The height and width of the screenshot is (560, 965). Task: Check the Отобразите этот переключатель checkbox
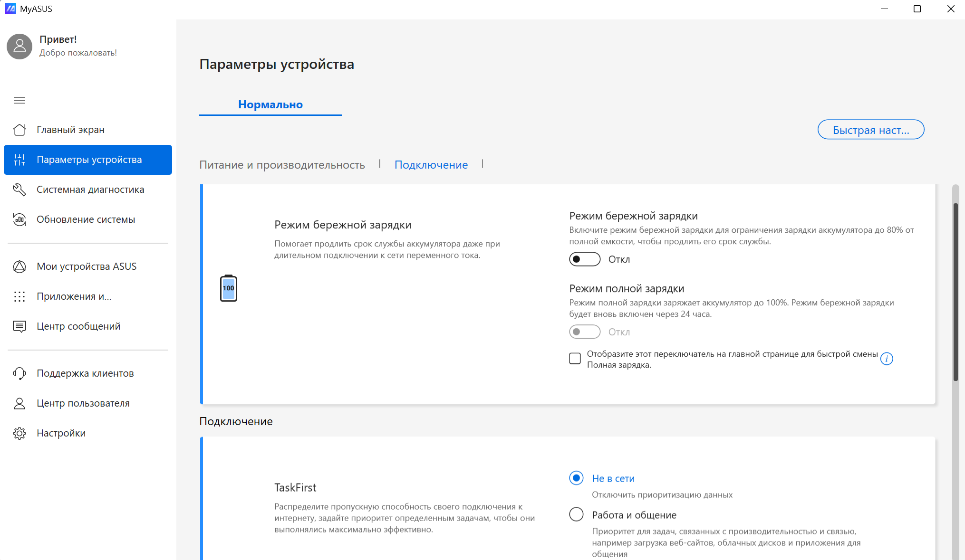click(575, 359)
